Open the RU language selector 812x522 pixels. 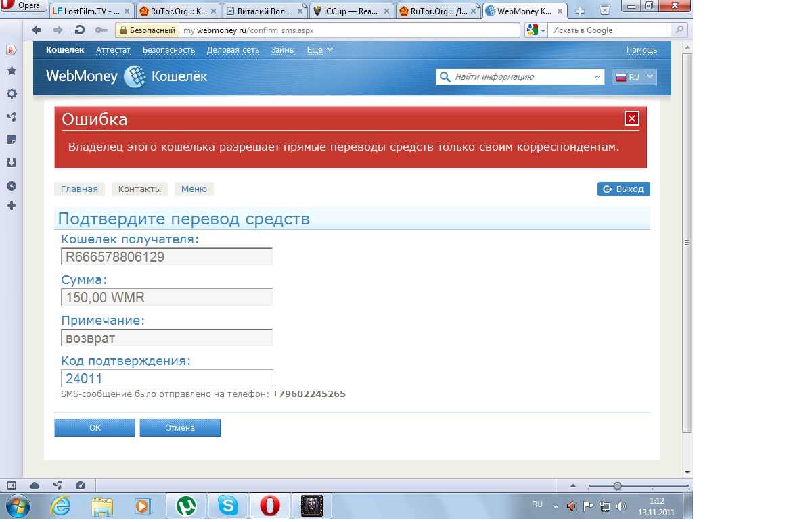click(x=635, y=77)
